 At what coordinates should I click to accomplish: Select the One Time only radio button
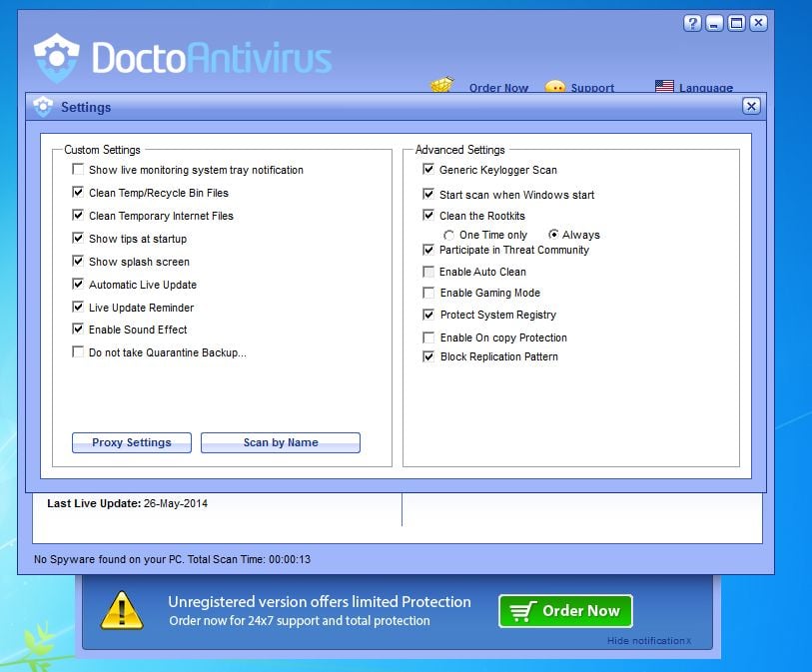[x=450, y=234]
